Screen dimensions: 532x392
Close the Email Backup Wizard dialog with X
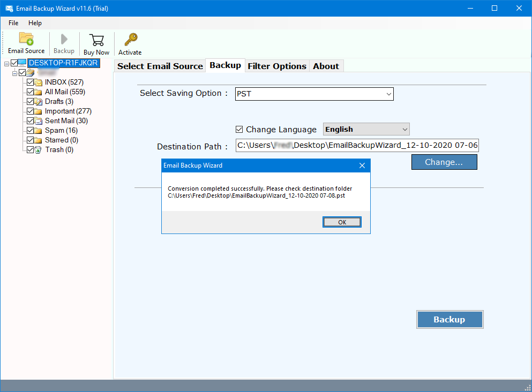362,165
